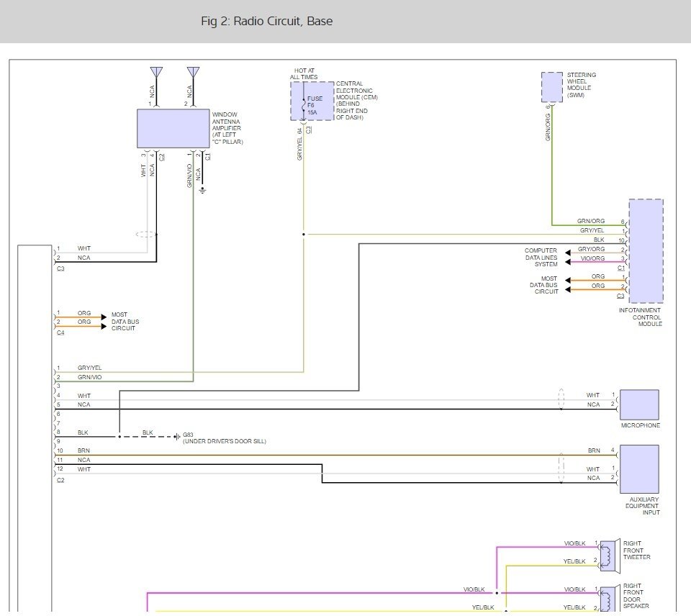Click the left antenna symbol at pin 1
The width and height of the screenshot is (691, 616).
156,72
